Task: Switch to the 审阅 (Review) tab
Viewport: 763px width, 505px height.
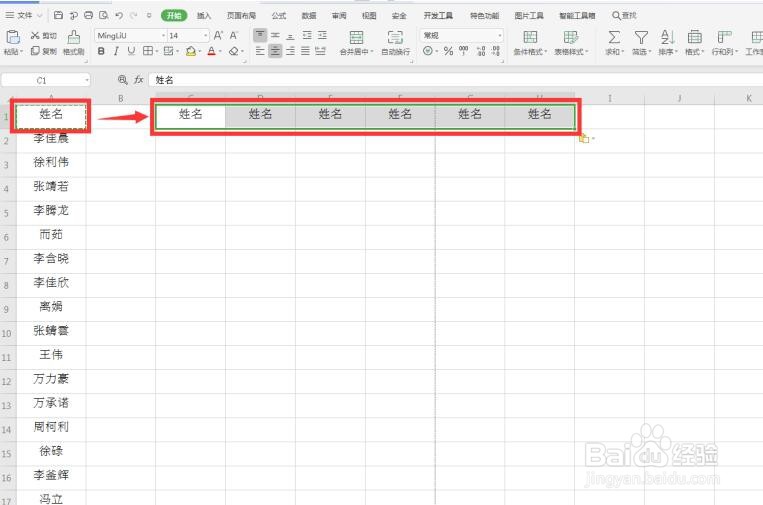Action: [x=339, y=16]
